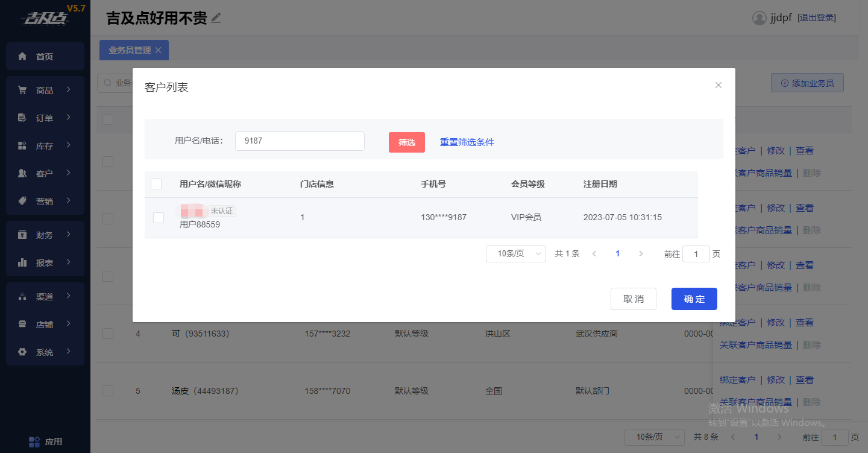Expand the 客户 sidebar menu

point(45,173)
